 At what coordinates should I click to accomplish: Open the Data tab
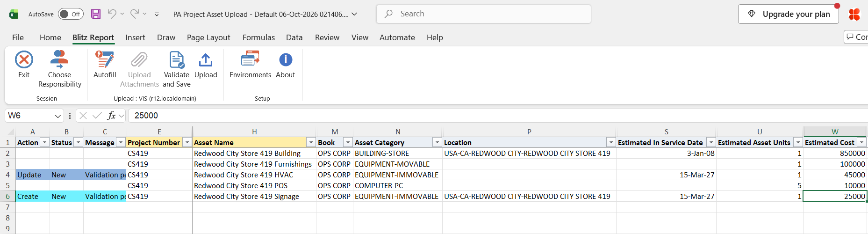click(x=294, y=37)
